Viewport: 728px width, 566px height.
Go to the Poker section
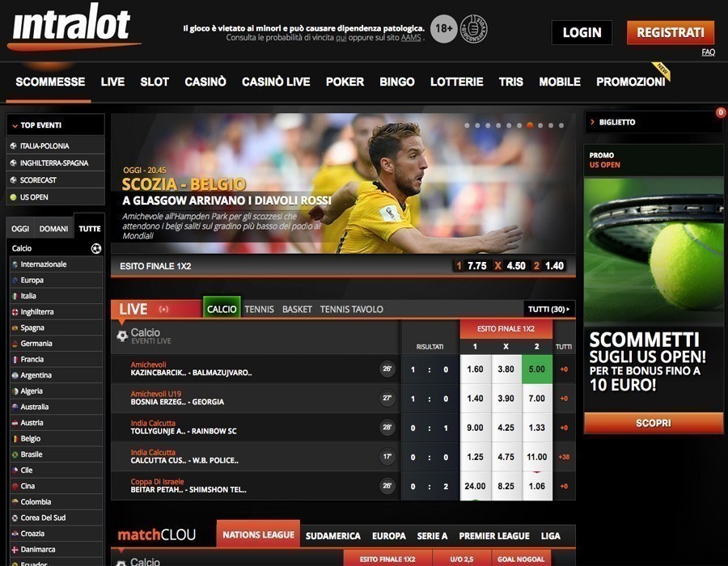(x=345, y=82)
